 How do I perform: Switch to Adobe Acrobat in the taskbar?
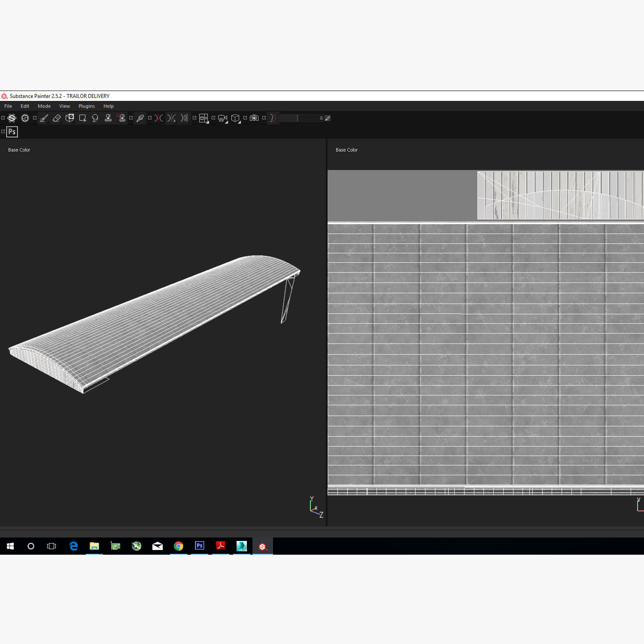(x=221, y=546)
